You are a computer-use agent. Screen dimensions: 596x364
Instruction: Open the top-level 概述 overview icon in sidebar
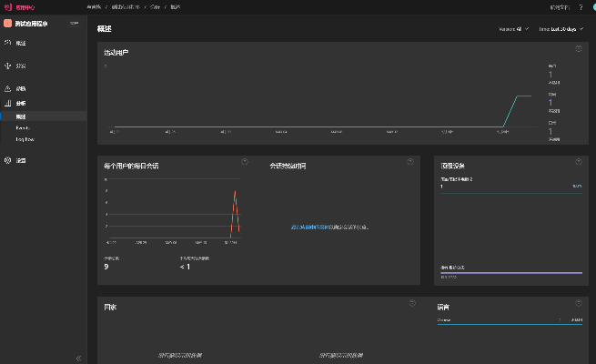(8, 43)
